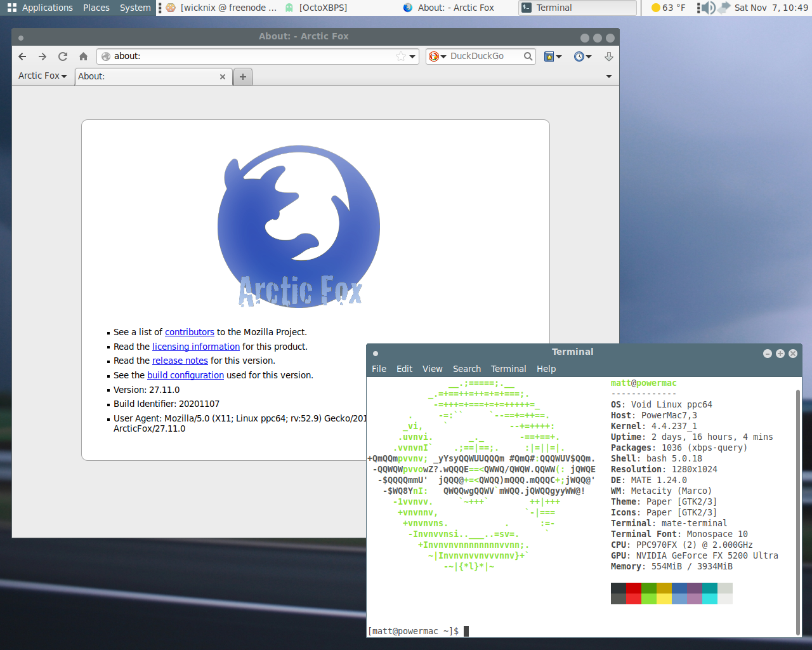Open the history clock button
The width and height of the screenshot is (812, 650).
582,56
